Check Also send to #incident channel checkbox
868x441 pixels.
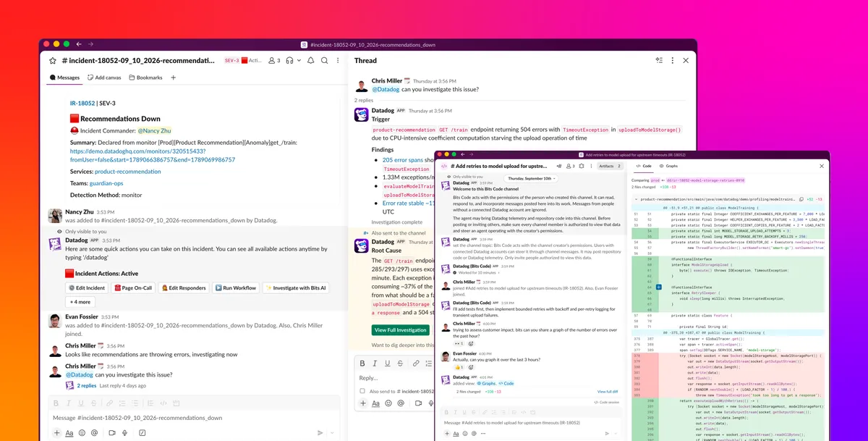(x=362, y=391)
